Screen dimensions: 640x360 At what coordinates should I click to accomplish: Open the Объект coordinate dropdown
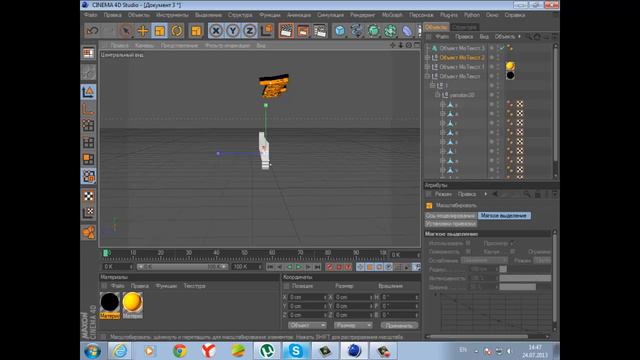[307, 325]
